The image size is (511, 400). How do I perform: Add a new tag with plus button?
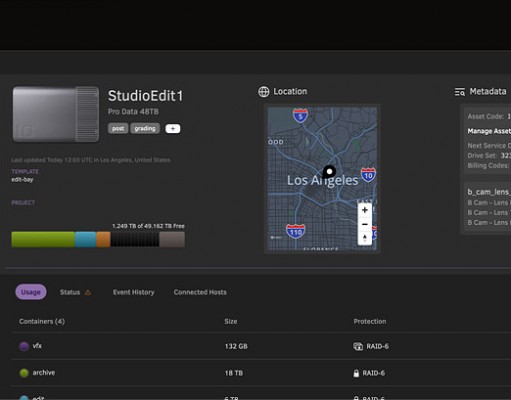[173, 129]
